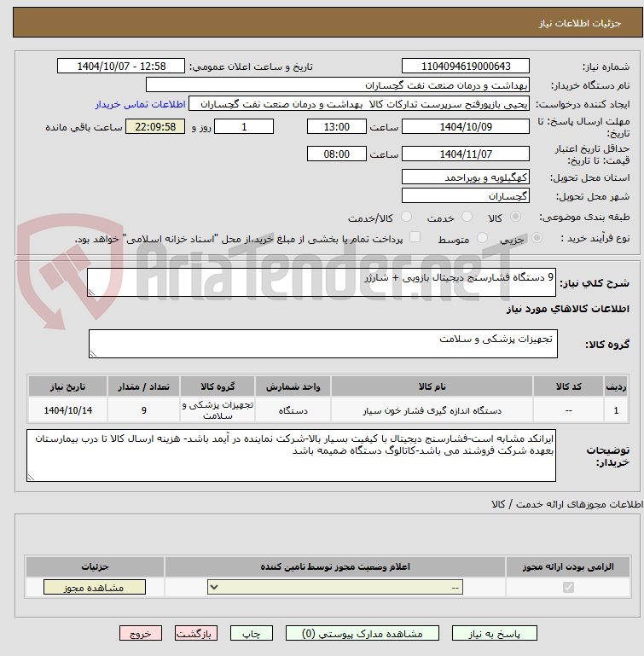Click the خروج exit button

click(x=141, y=634)
